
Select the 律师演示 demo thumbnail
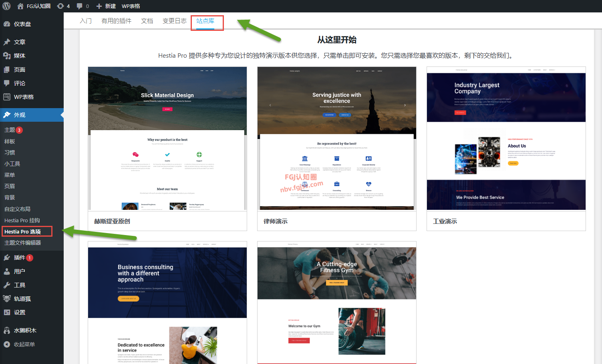click(337, 139)
